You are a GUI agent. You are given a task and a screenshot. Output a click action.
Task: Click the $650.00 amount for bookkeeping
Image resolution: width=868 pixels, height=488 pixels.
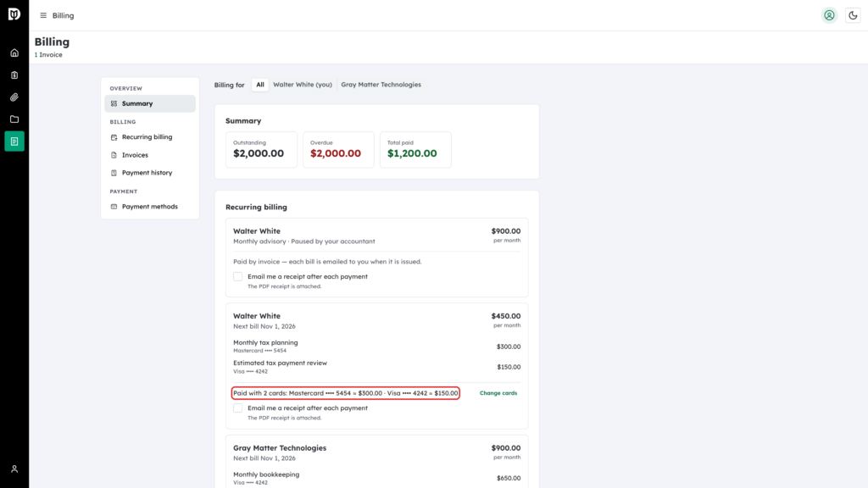(509, 479)
